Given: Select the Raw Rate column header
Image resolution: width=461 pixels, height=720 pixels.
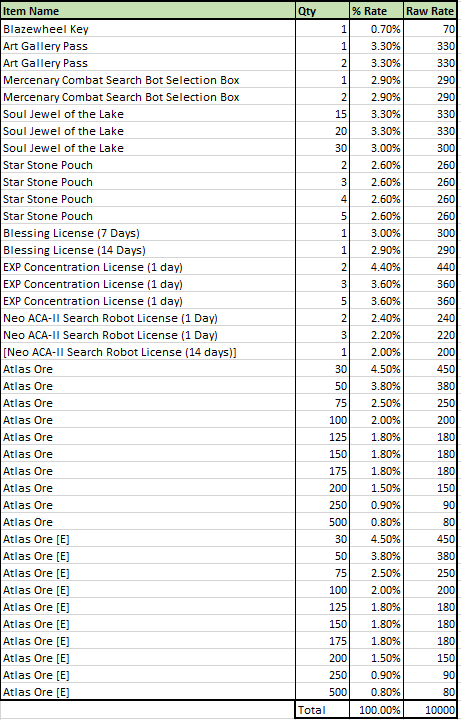Looking at the screenshot, I should point(430,11).
